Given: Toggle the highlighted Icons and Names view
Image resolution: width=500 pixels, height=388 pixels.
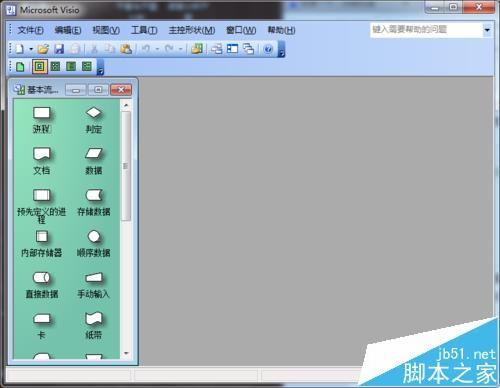Looking at the screenshot, I should [x=40, y=67].
